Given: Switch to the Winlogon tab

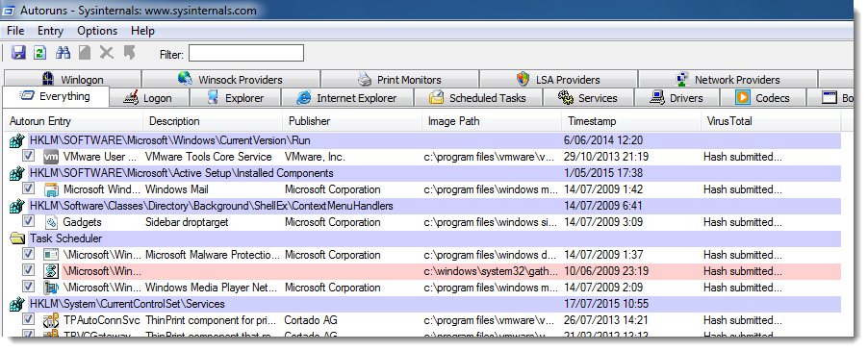Looking at the screenshot, I should (x=72, y=79).
